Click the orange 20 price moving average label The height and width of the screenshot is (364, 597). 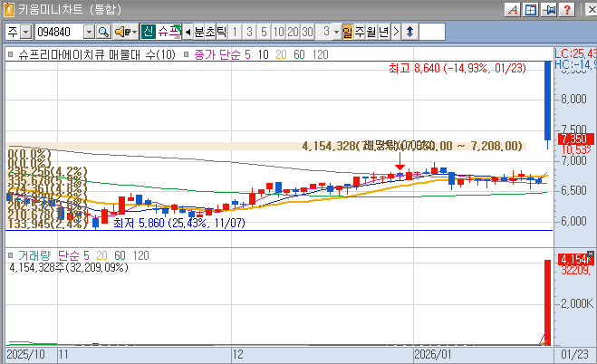(x=281, y=54)
